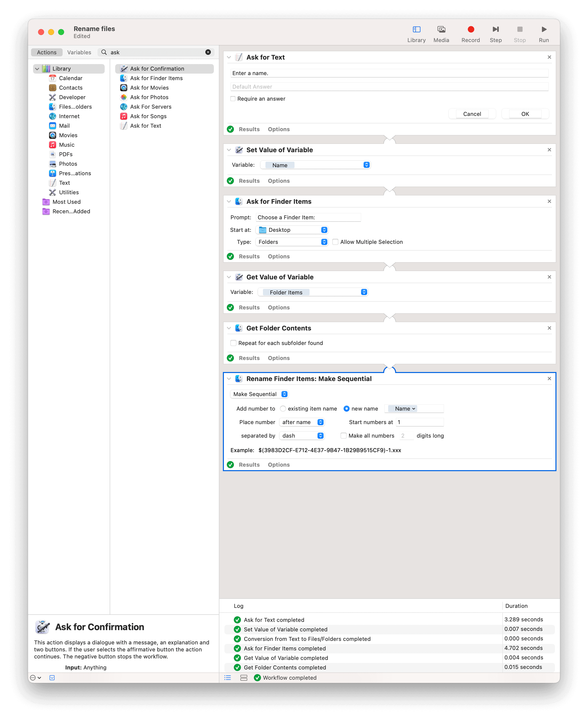Screen dimensions: 588x720
Task: Open Start at Desktop dropdown
Action: (x=292, y=230)
